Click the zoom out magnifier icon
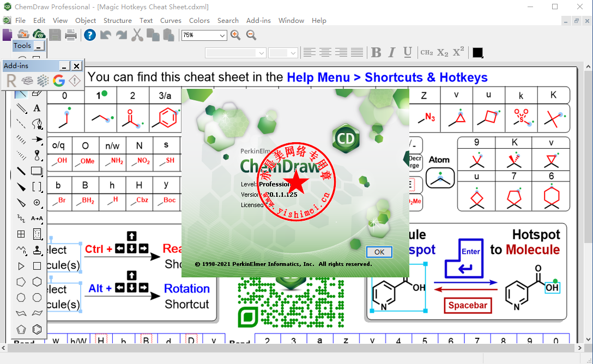Image resolution: width=593 pixels, height=364 pixels. pos(251,35)
